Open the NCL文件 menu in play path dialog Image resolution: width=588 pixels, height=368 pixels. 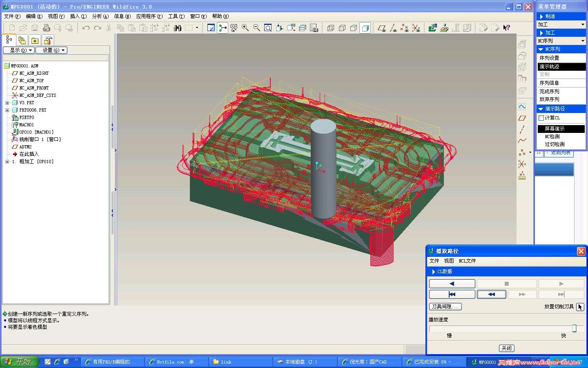467,261
